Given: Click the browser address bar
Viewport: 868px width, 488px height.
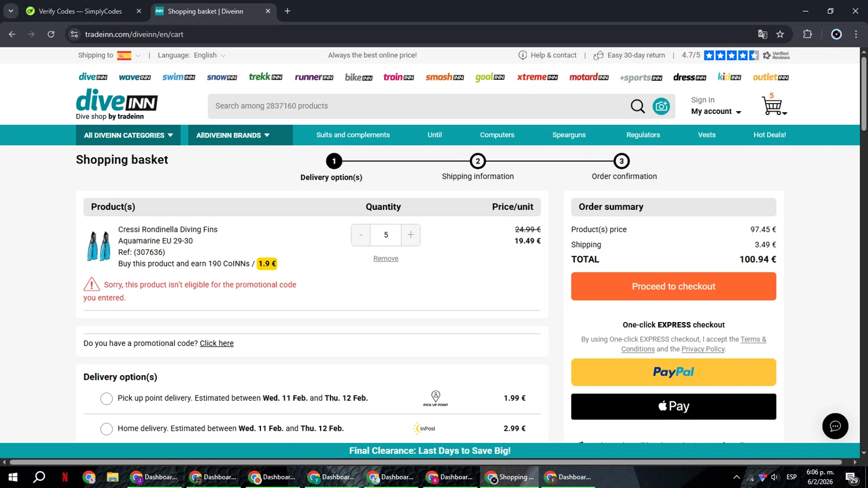Looking at the screenshot, I should click(x=405, y=34).
